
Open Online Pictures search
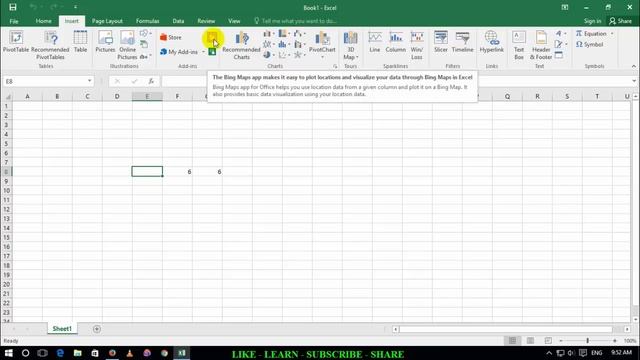click(x=127, y=45)
